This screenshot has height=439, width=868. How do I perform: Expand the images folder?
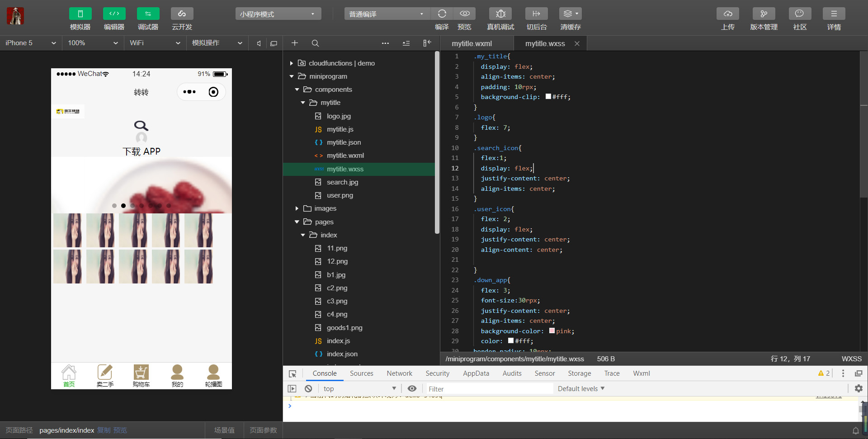[325, 208]
